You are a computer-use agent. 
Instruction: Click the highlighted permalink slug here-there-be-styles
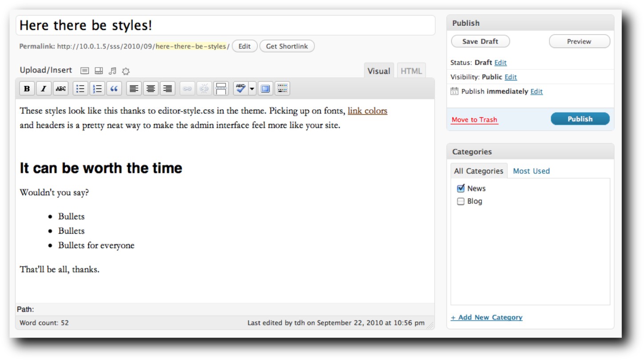(x=191, y=46)
